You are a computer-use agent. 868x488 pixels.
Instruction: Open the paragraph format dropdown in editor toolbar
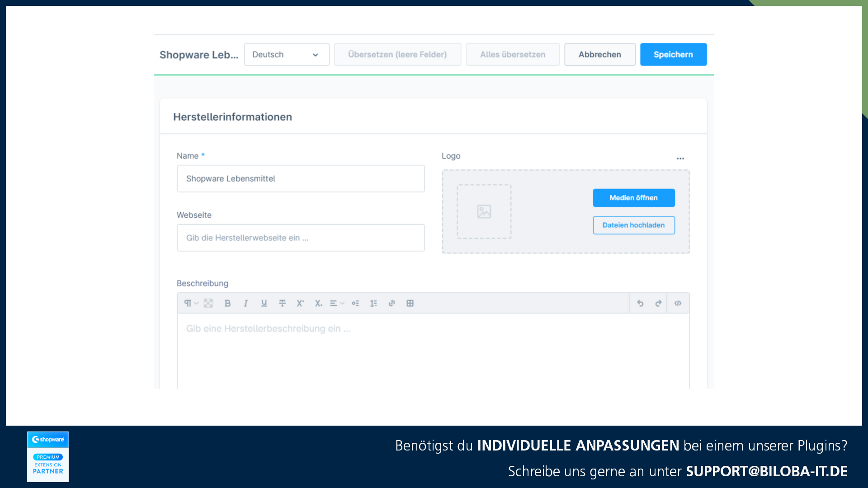click(191, 303)
